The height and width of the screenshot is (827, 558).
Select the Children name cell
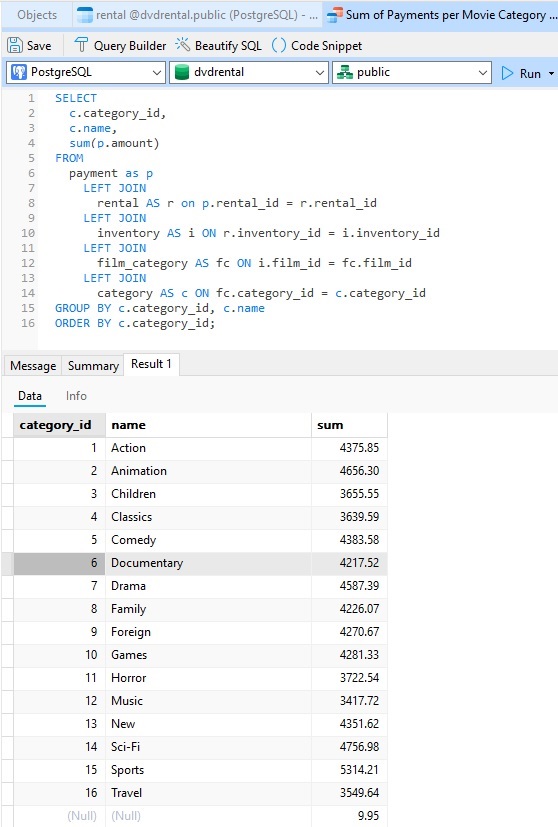(x=208, y=494)
